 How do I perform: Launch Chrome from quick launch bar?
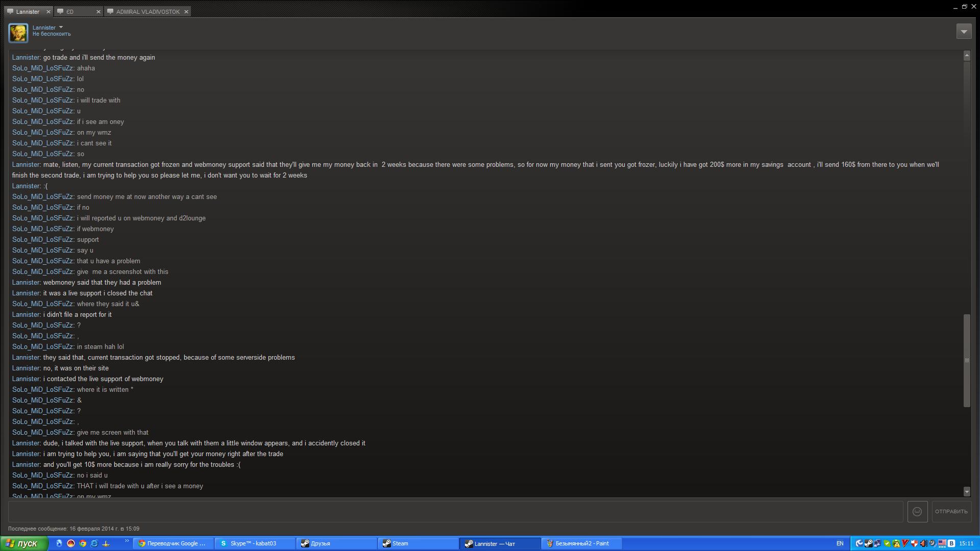(83, 543)
